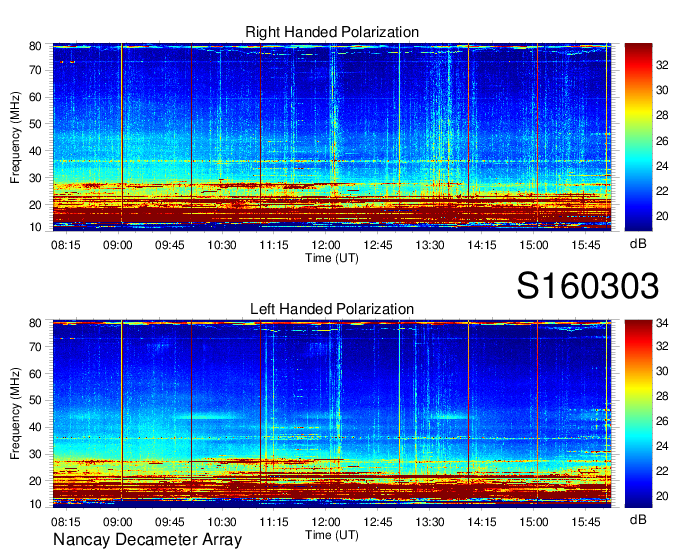Click the 12:45 time tick of Left Handed plot
The height and width of the screenshot is (552, 680).
click(x=378, y=522)
